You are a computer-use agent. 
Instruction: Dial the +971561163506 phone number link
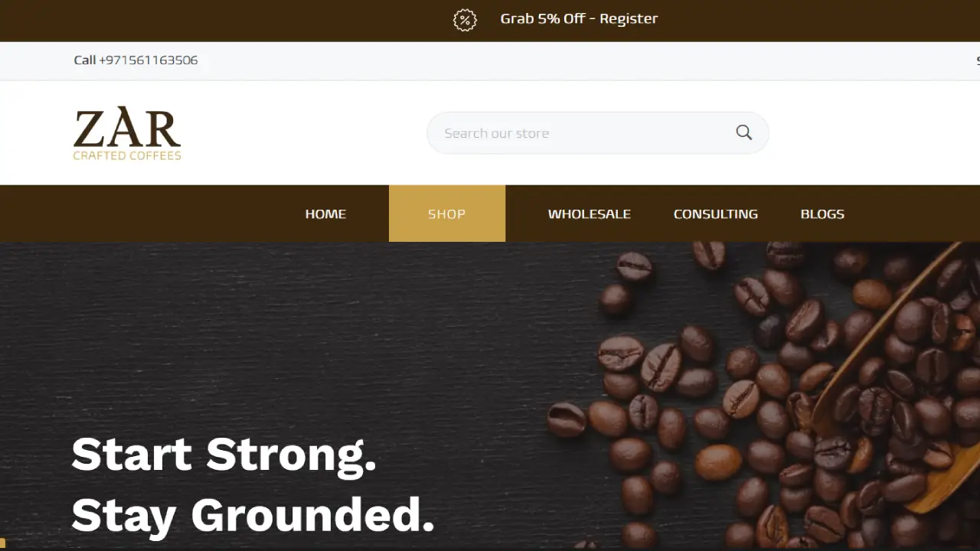click(x=149, y=60)
